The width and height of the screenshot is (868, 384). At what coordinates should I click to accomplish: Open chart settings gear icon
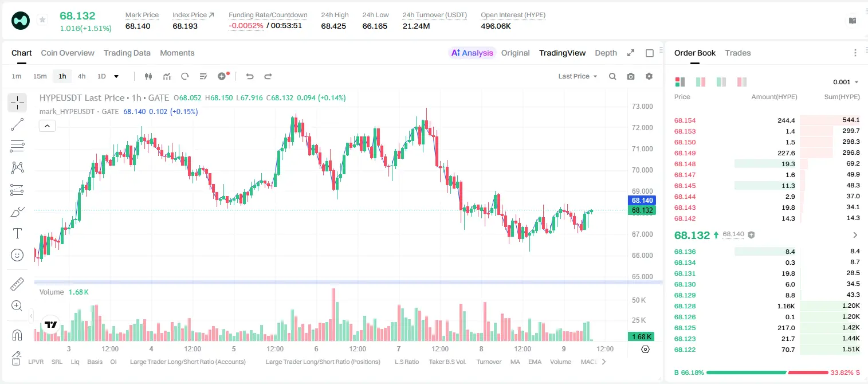(x=649, y=76)
